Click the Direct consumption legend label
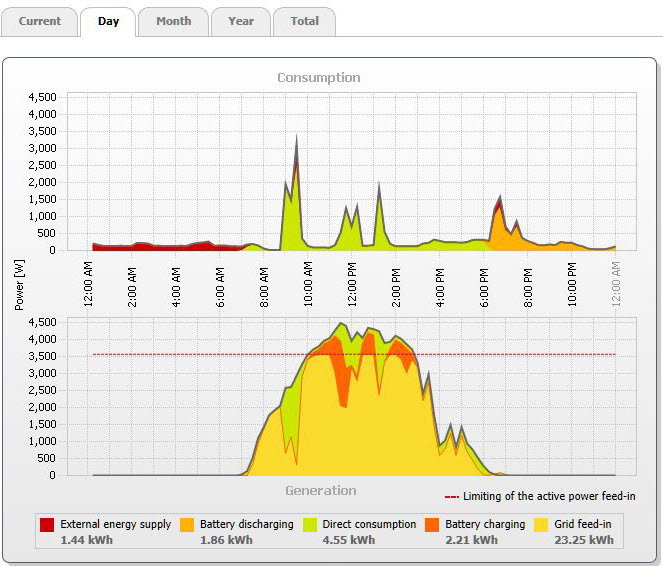663x566 pixels. click(369, 524)
